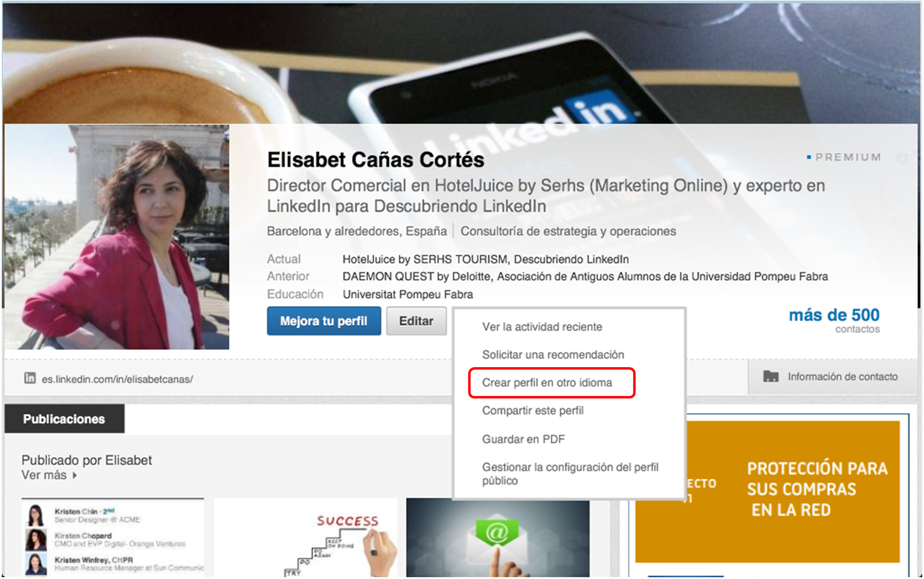The width and height of the screenshot is (924, 579).
Task: Select Crear perfil en otro idioma
Action: coord(547,383)
